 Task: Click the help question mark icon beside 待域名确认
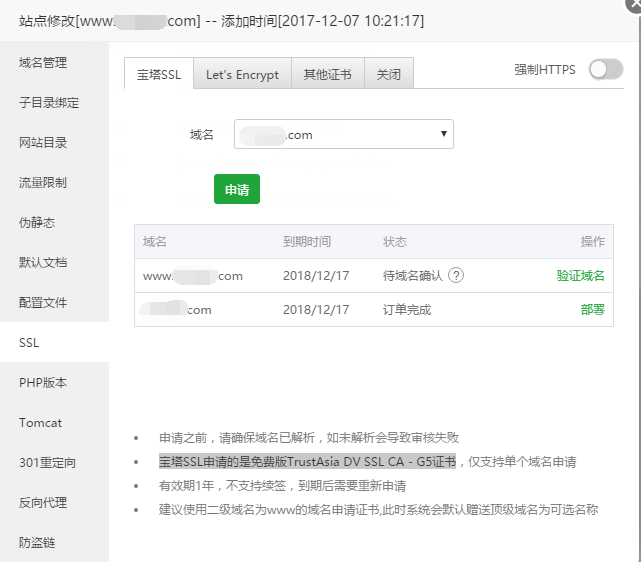click(x=456, y=275)
